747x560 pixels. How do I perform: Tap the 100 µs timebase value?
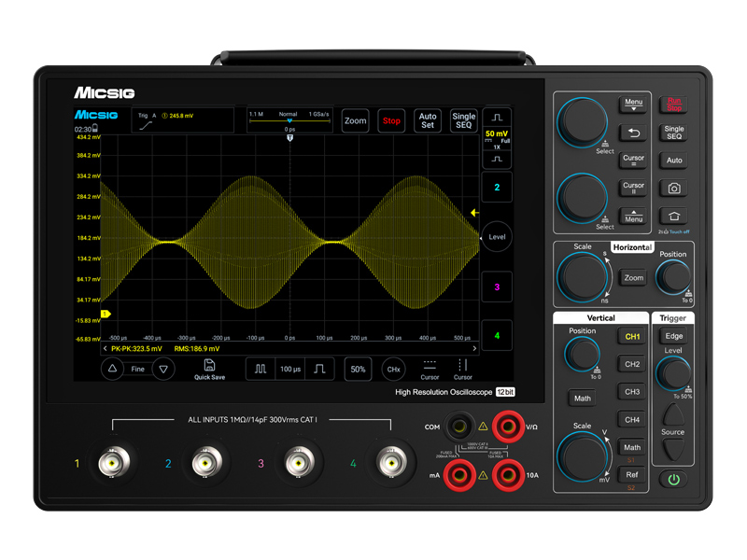pos(290,370)
